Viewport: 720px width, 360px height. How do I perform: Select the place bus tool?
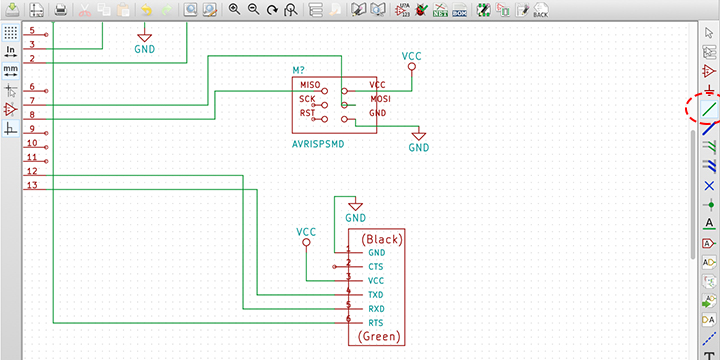tap(709, 128)
